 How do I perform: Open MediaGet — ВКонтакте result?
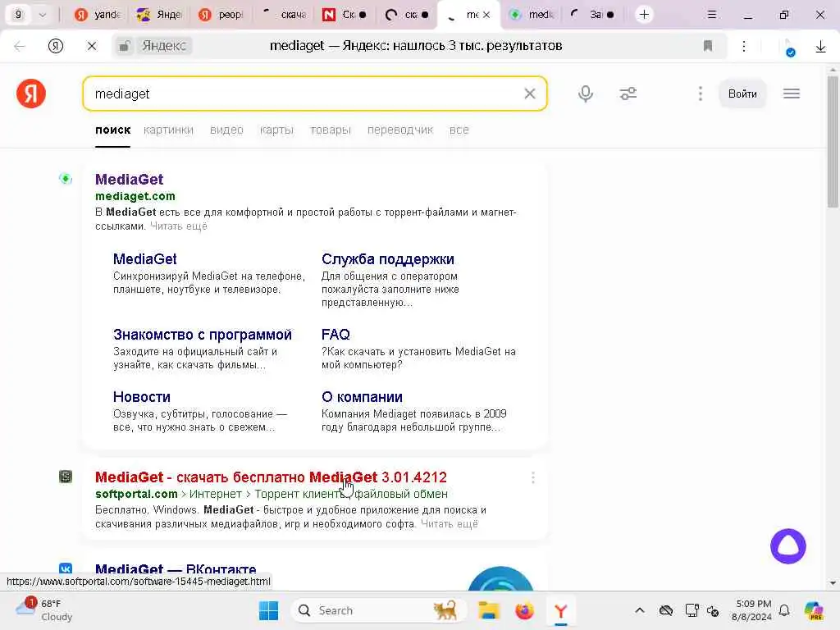(176, 569)
